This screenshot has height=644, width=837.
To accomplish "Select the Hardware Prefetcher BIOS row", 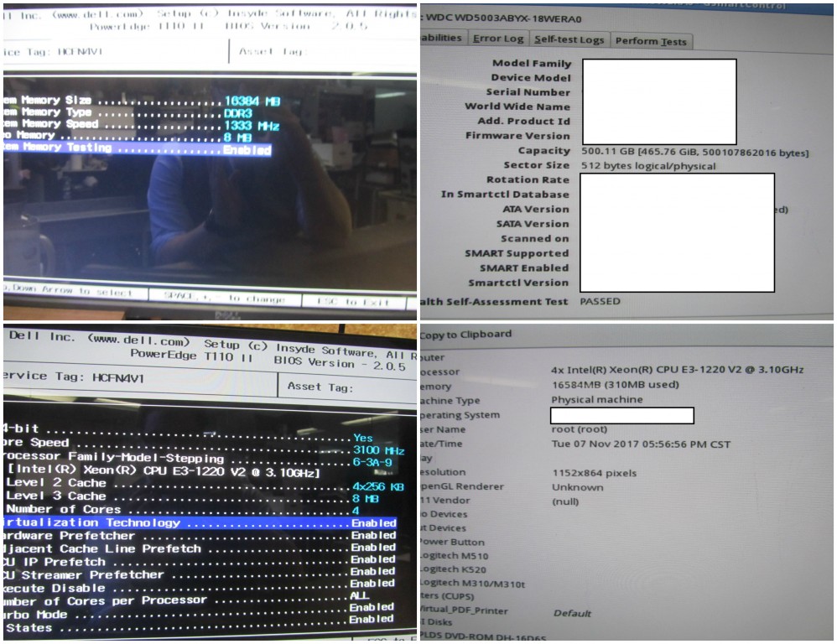I will tap(200, 536).
